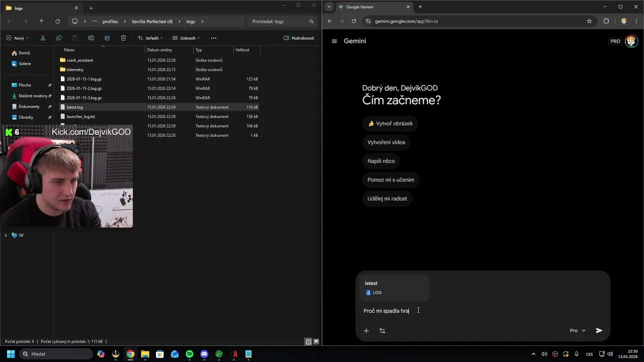
Task: Open the Chrome extensions puzzle icon
Action: (606, 21)
